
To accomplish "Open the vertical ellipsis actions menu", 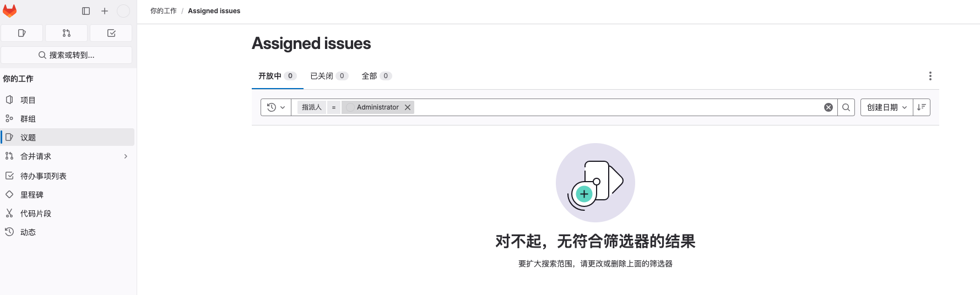I will (x=930, y=76).
